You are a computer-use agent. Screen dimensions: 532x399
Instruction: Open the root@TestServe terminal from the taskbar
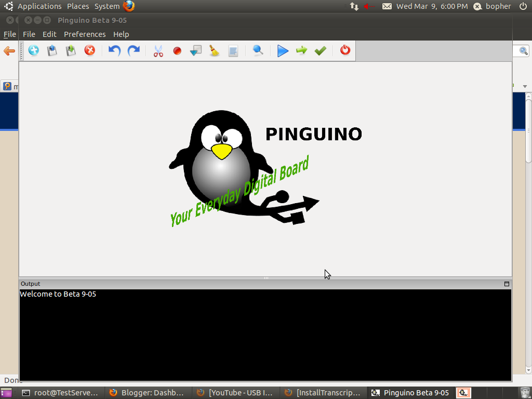point(61,393)
